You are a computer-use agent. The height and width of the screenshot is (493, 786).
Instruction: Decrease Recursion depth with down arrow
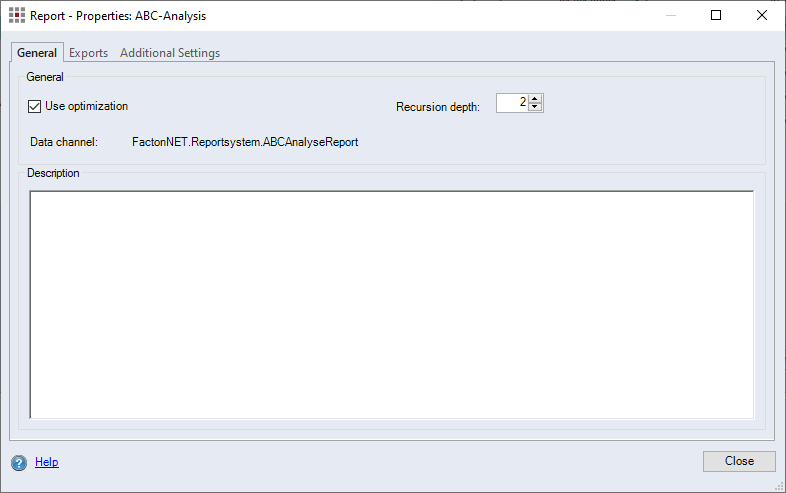535,108
